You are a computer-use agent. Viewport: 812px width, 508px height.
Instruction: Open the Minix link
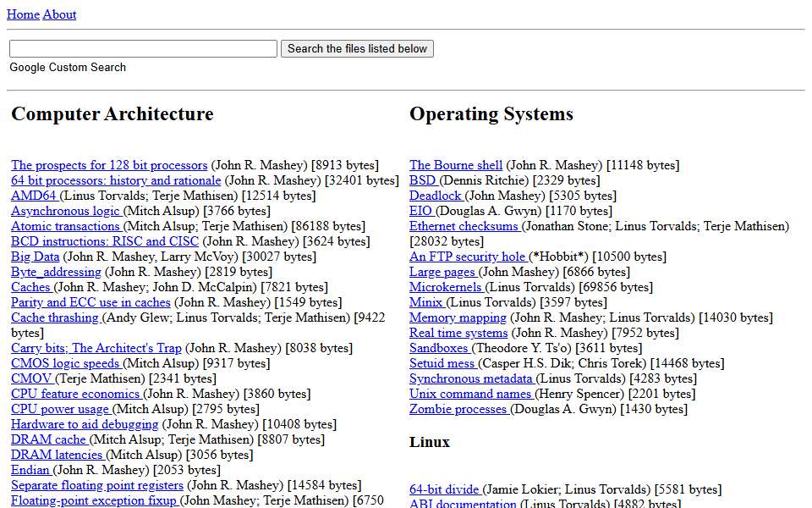[428, 303]
